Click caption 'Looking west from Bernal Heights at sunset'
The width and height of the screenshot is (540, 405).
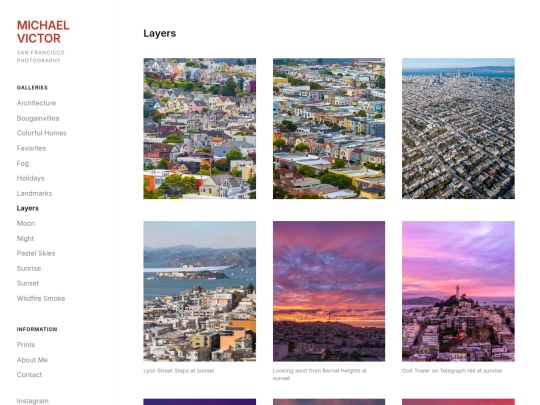(320, 374)
